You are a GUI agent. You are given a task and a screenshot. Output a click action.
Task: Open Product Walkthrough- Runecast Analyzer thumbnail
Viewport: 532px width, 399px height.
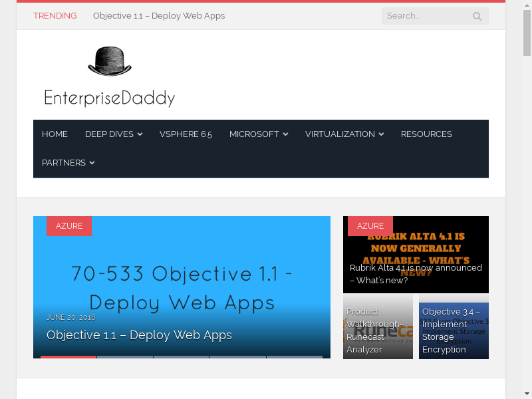[378, 327]
